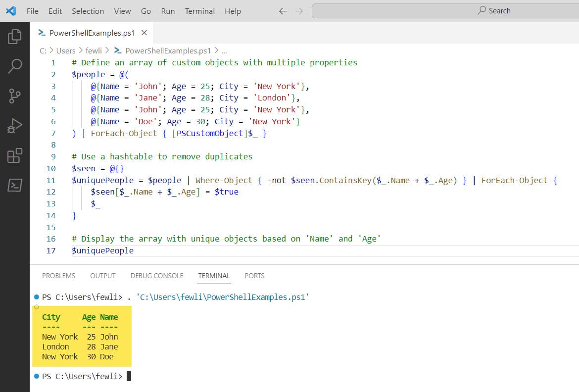Image resolution: width=579 pixels, height=392 pixels.
Task: Click the fewli breadcrumb segment
Action: (x=94, y=50)
